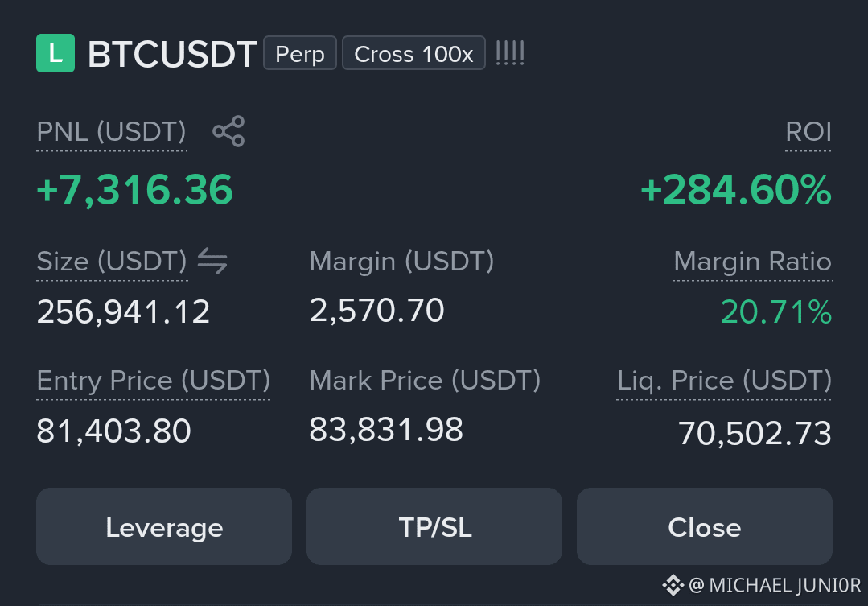The height and width of the screenshot is (606, 868).
Task: Click the Size (USDT) underlined label
Action: pyautogui.click(x=112, y=261)
